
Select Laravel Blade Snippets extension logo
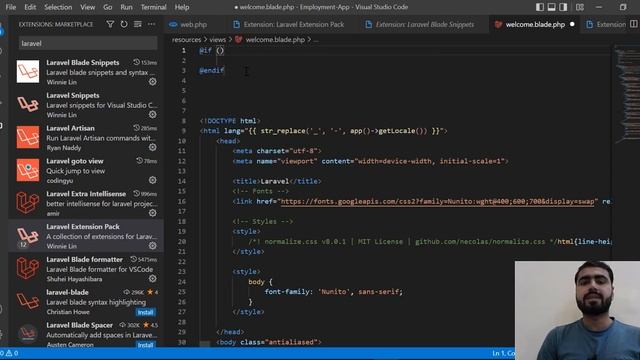(x=28, y=71)
